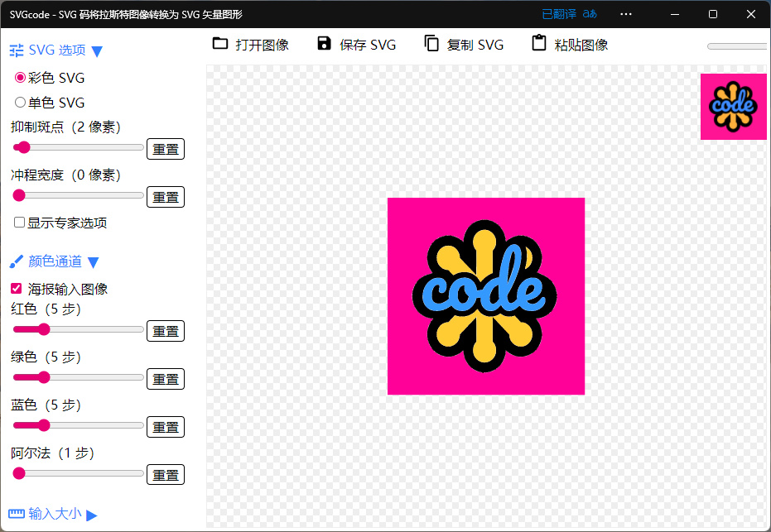Select the 彩色 SVG radio button
This screenshot has width=771, height=532.
pos(20,78)
